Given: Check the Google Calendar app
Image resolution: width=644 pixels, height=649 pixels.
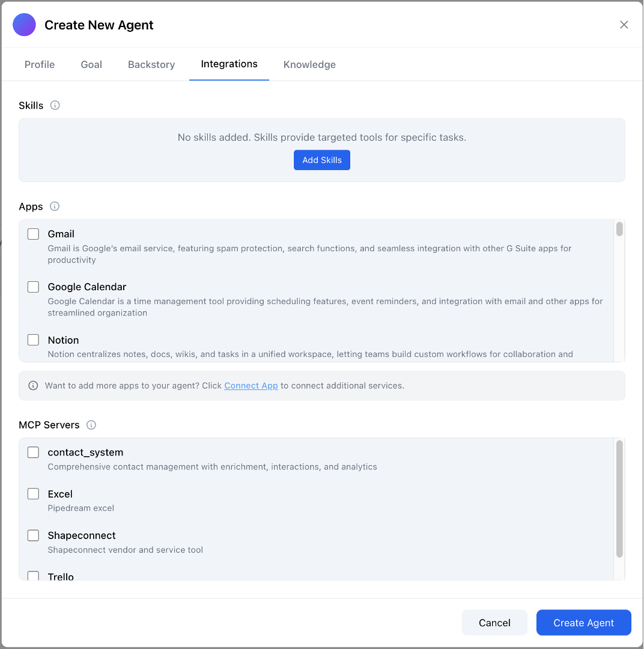Looking at the screenshot, I should pos(33,287).
